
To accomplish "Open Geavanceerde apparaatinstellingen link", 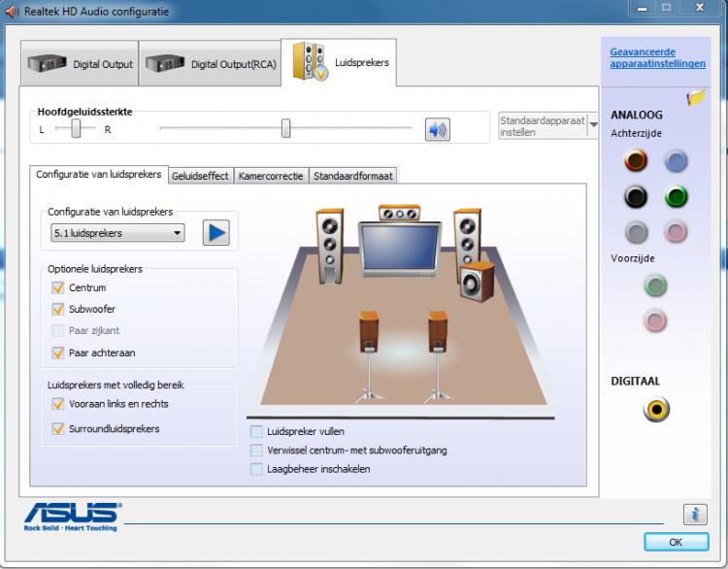I will point(657,57).
